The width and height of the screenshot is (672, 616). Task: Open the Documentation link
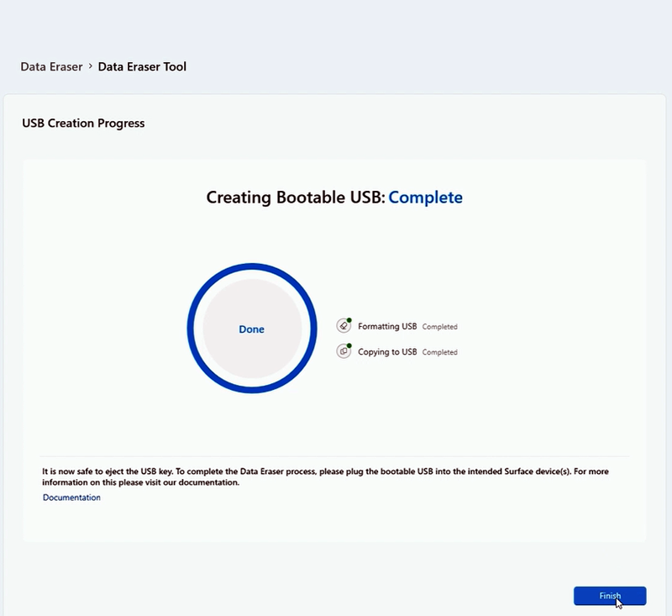click(x=71, y=498)
